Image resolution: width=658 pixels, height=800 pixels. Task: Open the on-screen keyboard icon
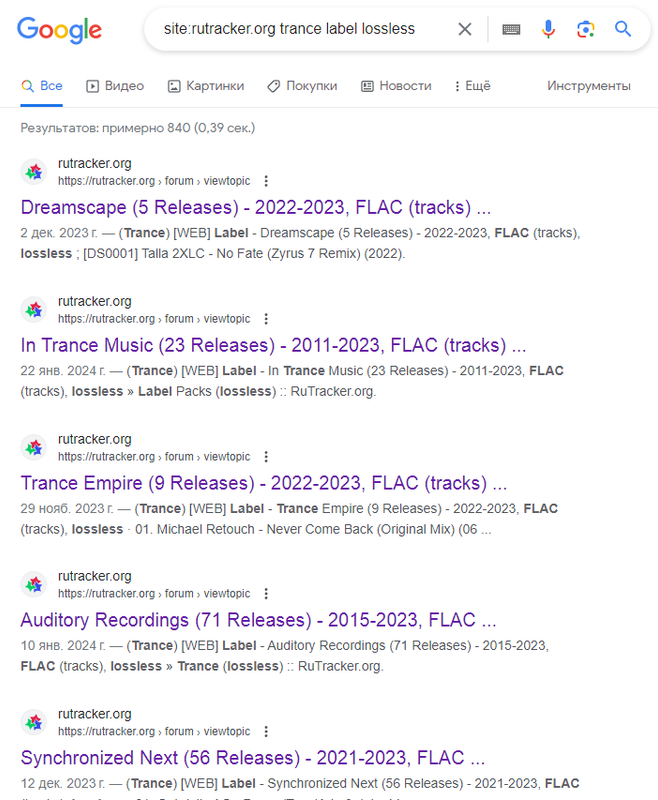pyautogui.click(x=511, y=30)
